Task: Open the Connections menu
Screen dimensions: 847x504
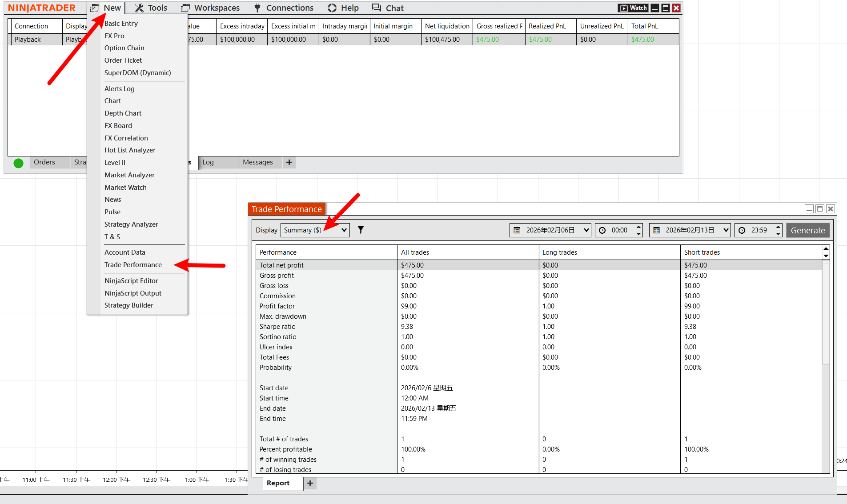Action: point(284,8)
